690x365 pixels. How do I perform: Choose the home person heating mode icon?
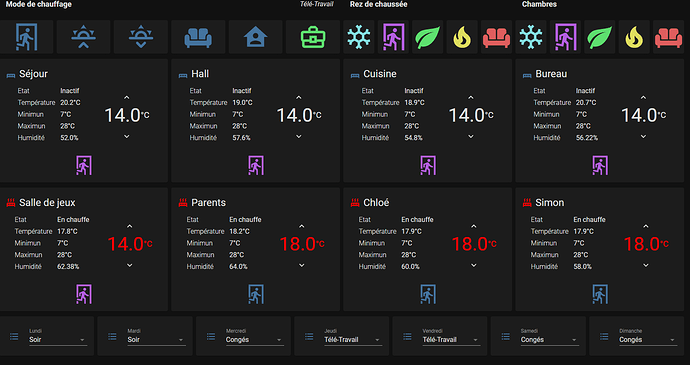(x=256, y=38)
